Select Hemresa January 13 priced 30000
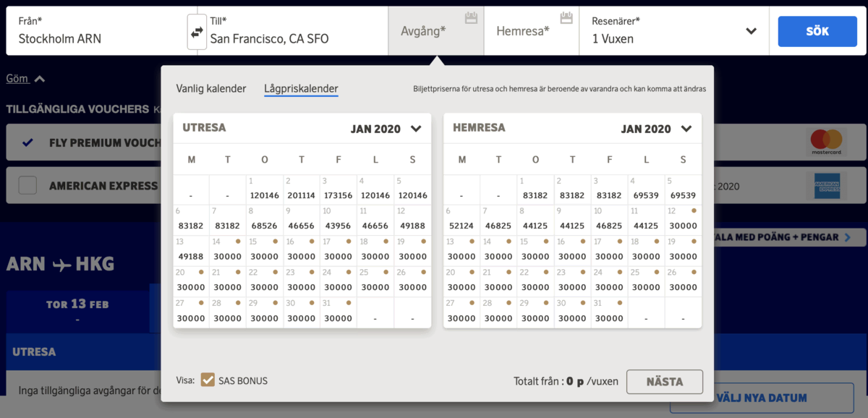 (461, 250)
